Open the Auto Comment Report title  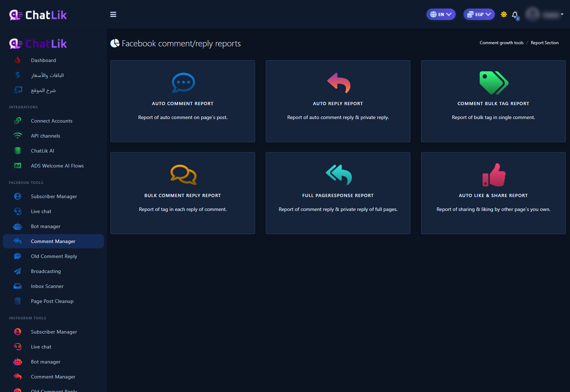coord(183,104)
